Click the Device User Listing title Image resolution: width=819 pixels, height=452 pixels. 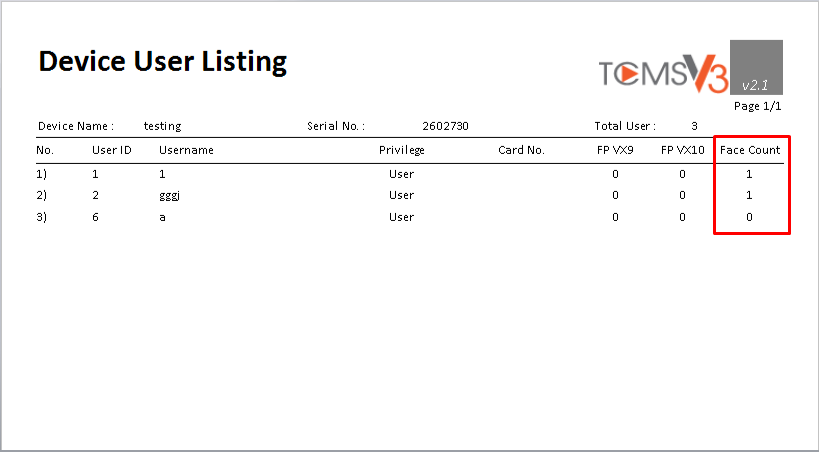163,61
